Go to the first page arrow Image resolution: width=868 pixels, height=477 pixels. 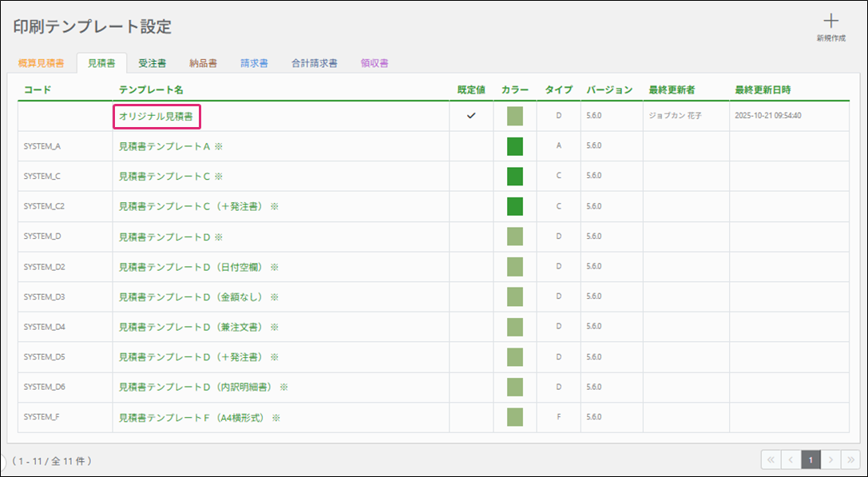pos(771,459)
